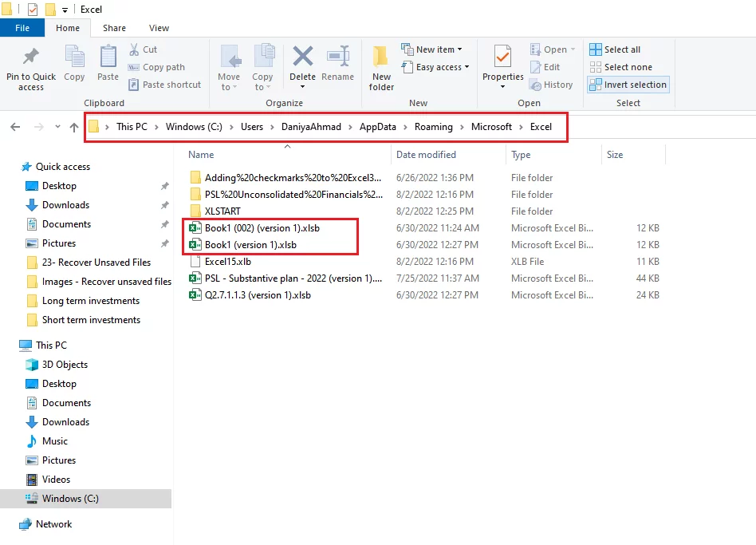756x545 pixels.
Task: Open the File menu
Action: coord(22,27)
